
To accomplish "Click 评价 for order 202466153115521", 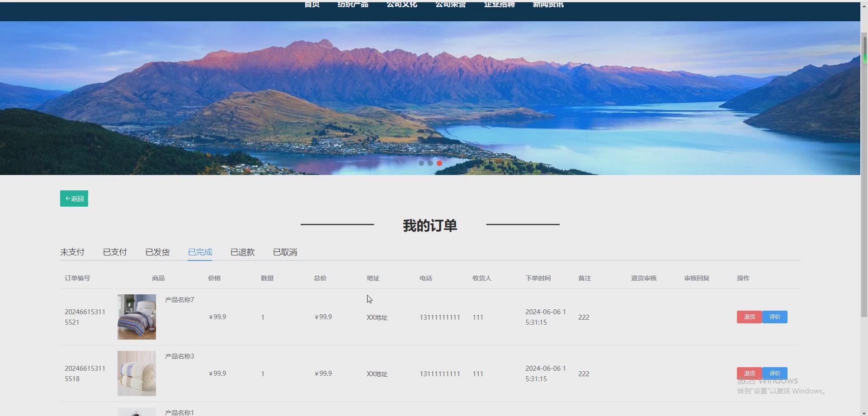I will 775,317.
